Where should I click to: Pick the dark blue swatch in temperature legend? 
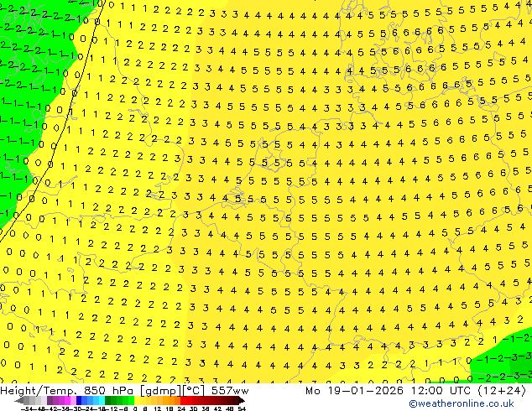click(79, 401)
